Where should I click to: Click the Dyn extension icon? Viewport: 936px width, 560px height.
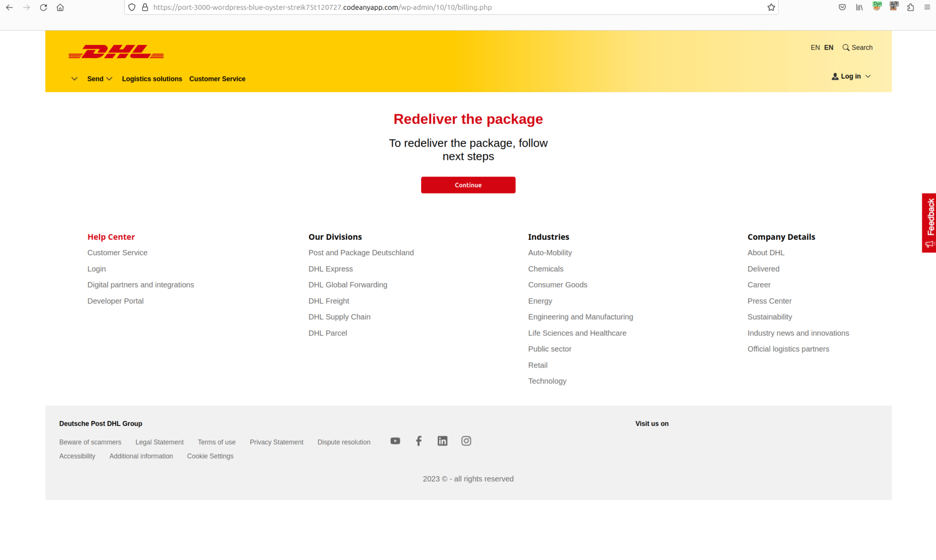pos(877,6)
